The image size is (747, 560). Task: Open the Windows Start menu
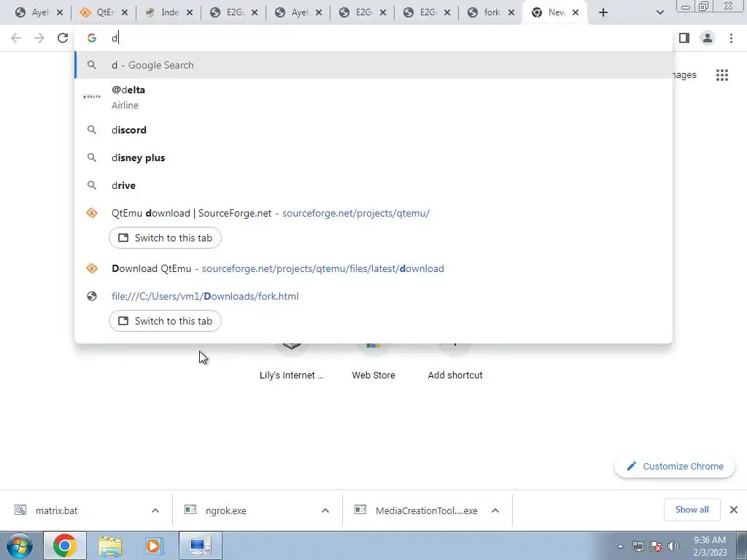20,545
